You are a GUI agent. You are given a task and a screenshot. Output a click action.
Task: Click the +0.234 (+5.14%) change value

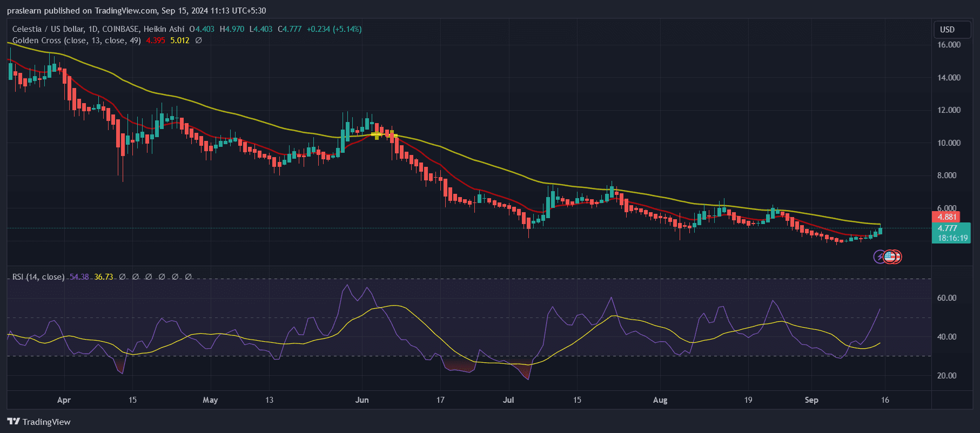pos(334,29)
